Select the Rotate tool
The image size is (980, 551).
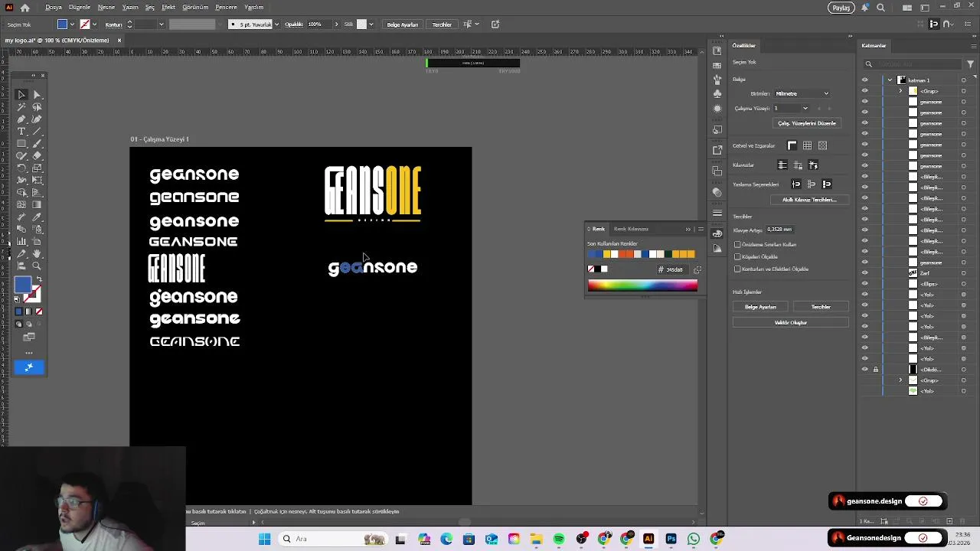click(21, 168)
